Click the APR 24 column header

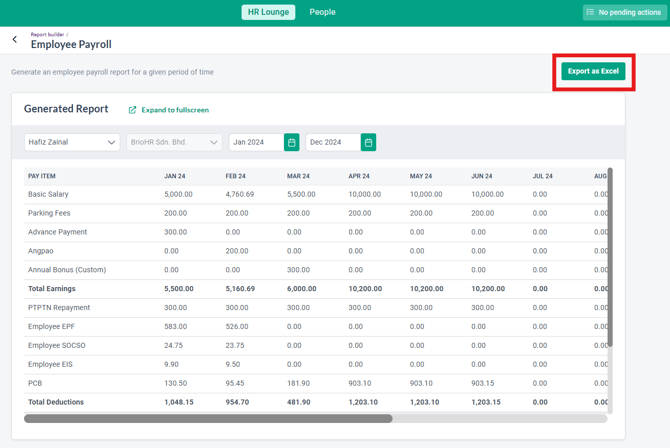pyautogui.click(x=358, y=176)
